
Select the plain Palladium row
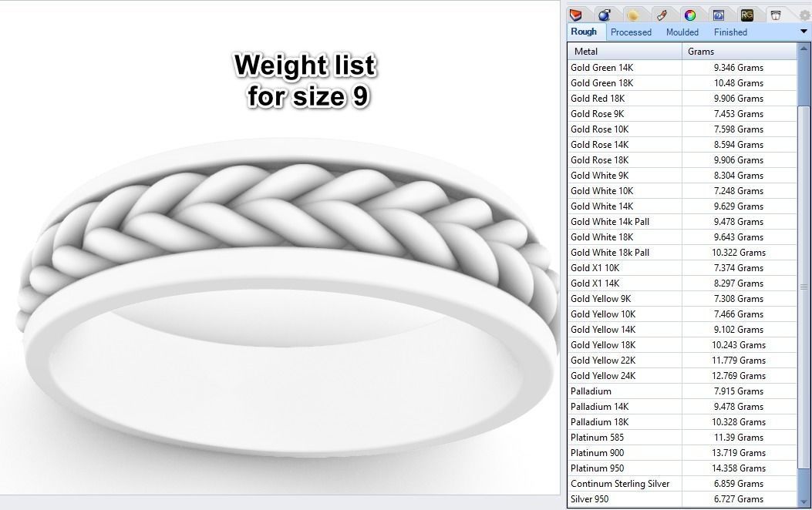click(682, 391)
